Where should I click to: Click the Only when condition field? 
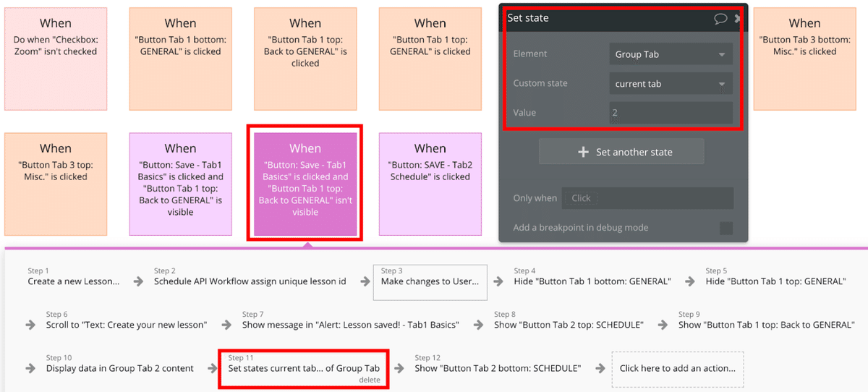(x=647, y=198)
